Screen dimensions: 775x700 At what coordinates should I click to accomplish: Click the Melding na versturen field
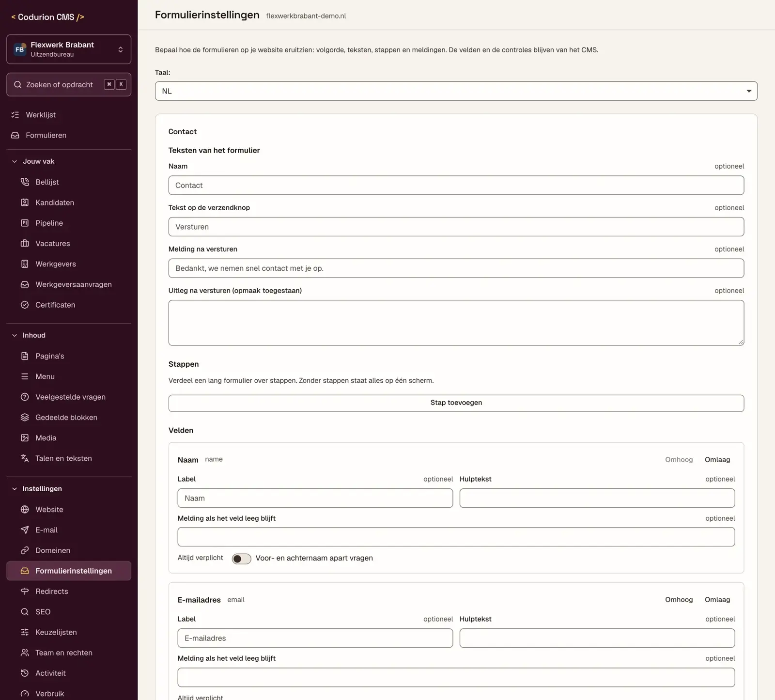456,268
